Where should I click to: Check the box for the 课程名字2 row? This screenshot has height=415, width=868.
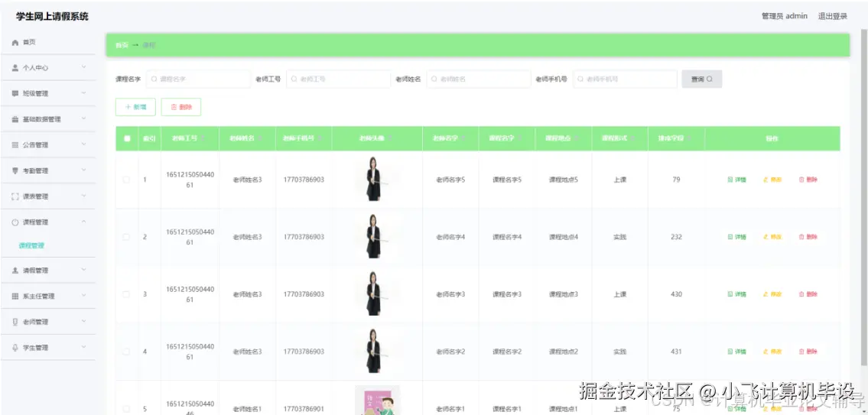(x=126, y=352)
